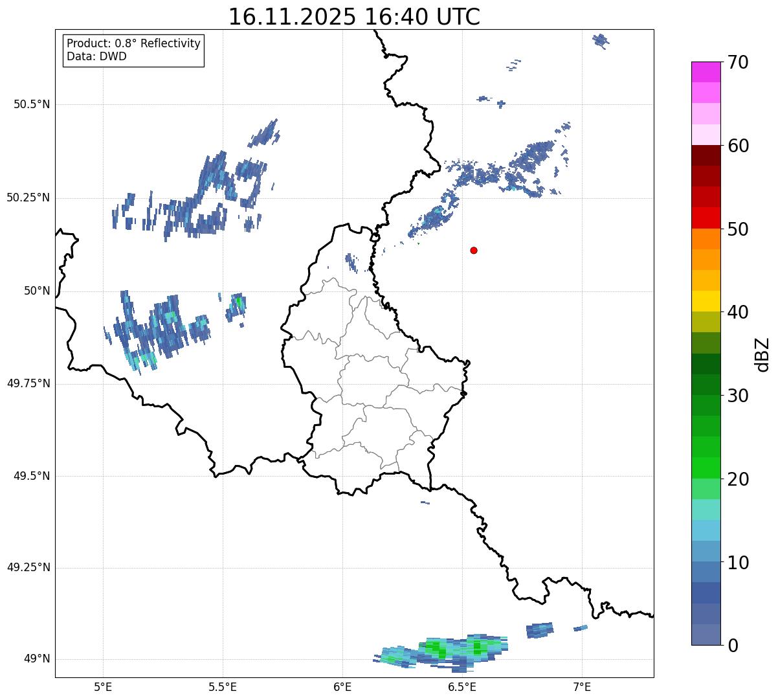
Task: Click the 6.5°E longitude label
Action: pos(462,686)
